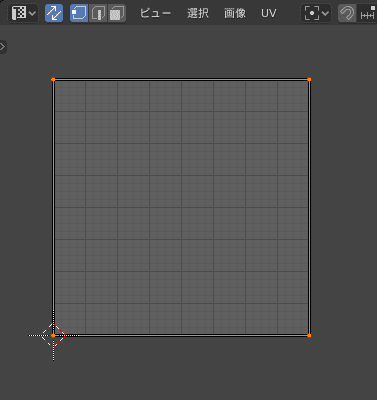Select the right orange UV edge
This screenshot has height=400, width=377.
tap(309, 207)
